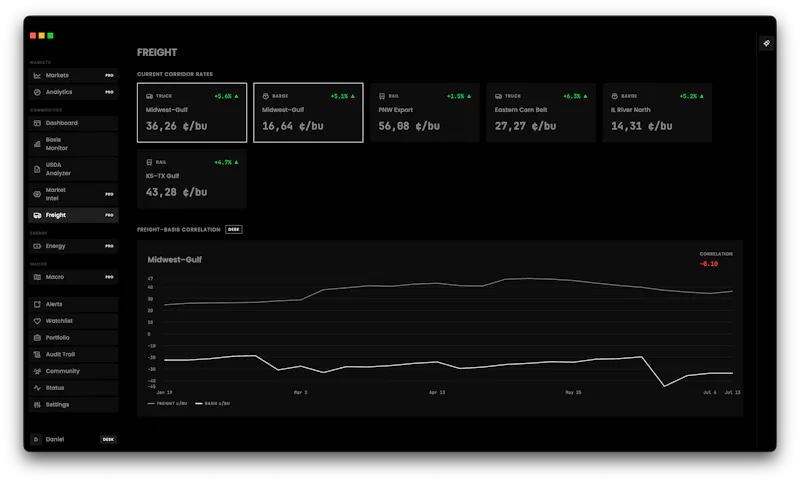The height and width of the screenshot is (483, 800).
Task: Select the Barge Midwest-Gulf rate card
Action: click(308, 113)
